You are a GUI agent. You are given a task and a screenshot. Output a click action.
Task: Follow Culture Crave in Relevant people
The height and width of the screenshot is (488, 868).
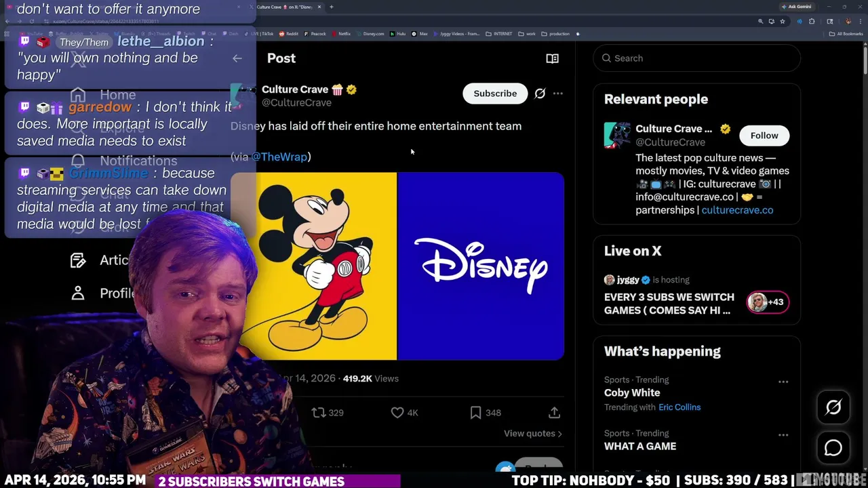click(x=764, y=136)
